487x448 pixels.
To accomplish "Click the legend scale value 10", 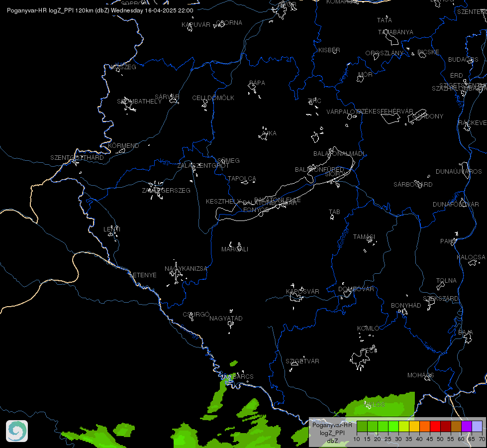I will [357, 439].
